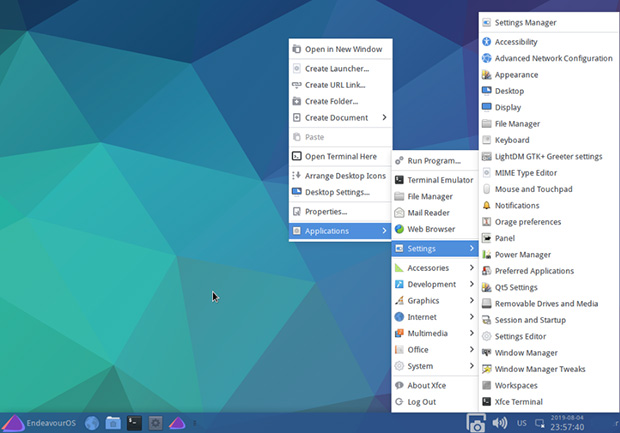
Task: Click About Xfce
Action: pos(435,385)
